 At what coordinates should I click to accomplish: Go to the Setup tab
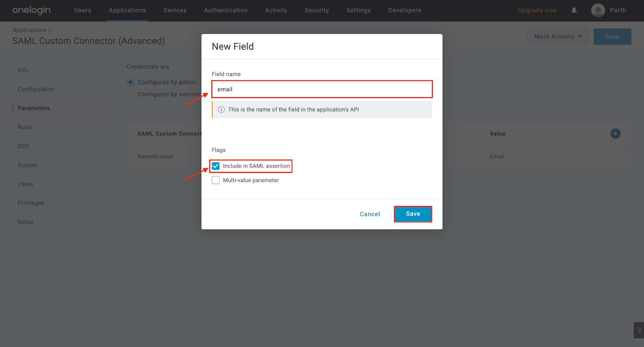coord(25,222)
